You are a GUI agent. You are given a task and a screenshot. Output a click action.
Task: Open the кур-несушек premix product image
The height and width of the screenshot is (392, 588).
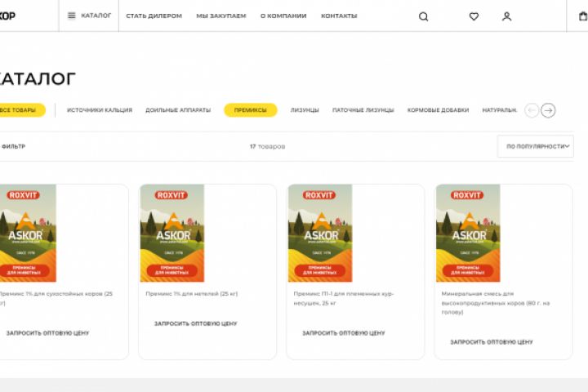(320, 233)
